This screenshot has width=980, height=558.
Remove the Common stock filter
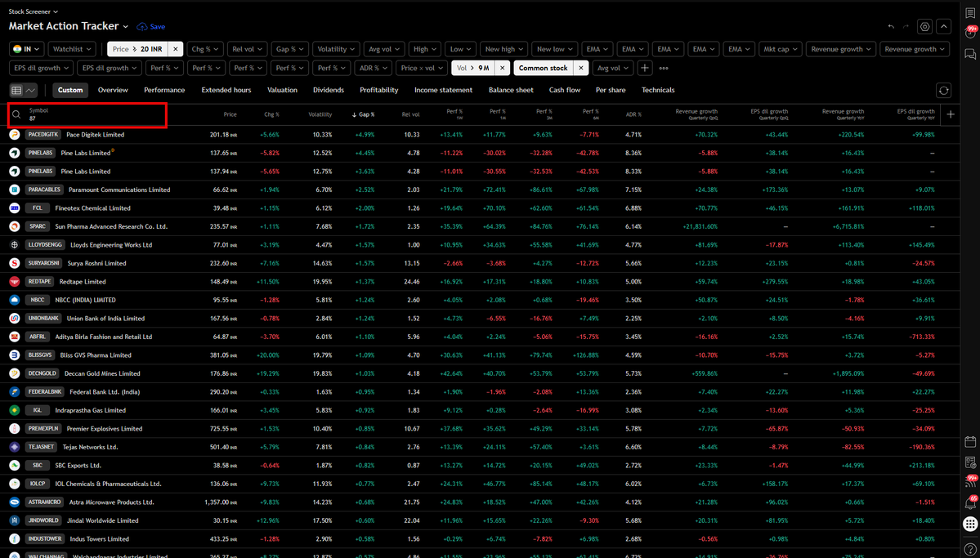[580, 68]
